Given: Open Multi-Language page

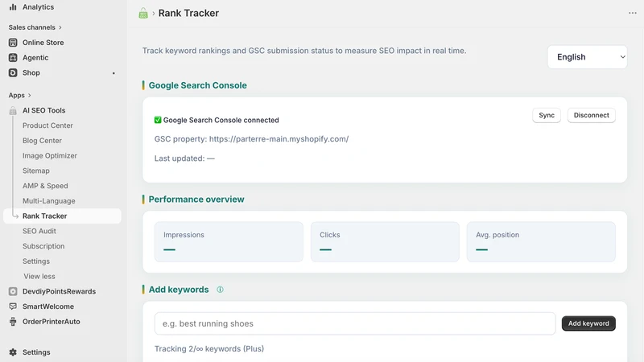Looking at the screenshot, I should pyautogui.click(x=49, y=201).
